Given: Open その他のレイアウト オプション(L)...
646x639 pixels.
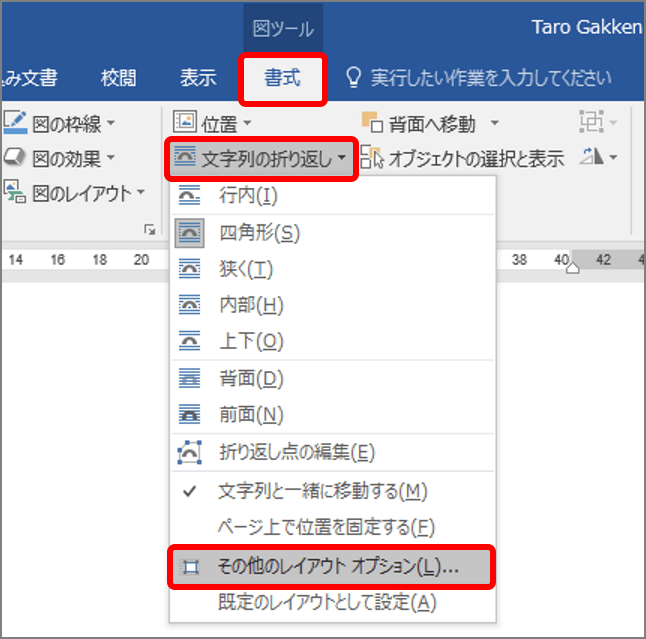Looking at the screenshot, I should tap(332, 567).
